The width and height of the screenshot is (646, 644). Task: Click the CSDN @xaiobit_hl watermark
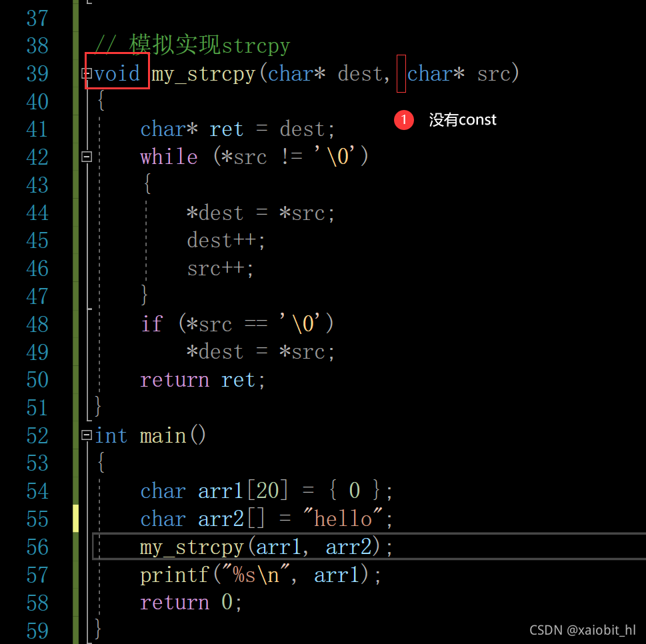coord(582,629)
